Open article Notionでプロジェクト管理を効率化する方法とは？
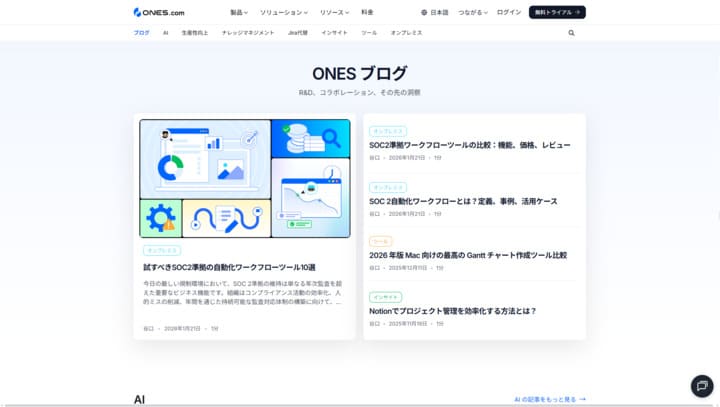The image size is (720, 407). 453,311
